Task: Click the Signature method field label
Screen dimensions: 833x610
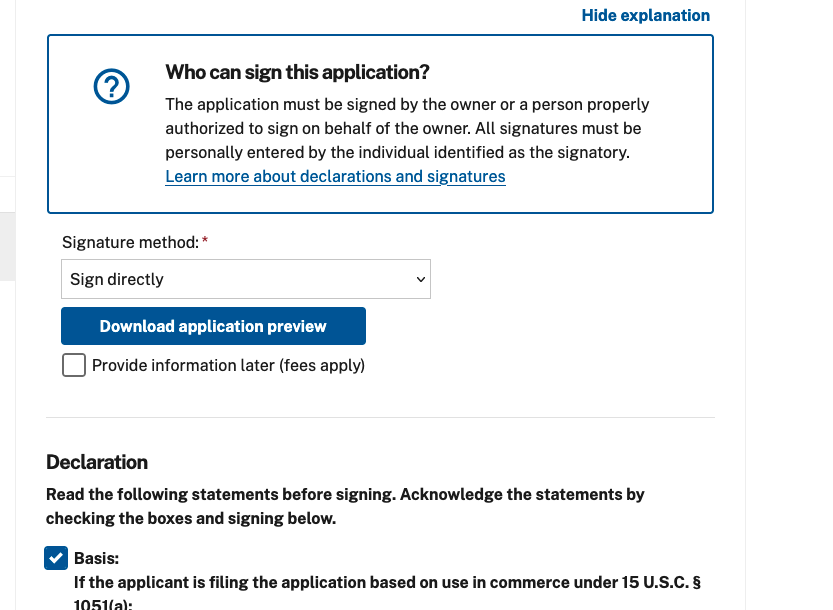Action: tap(130, 242)
